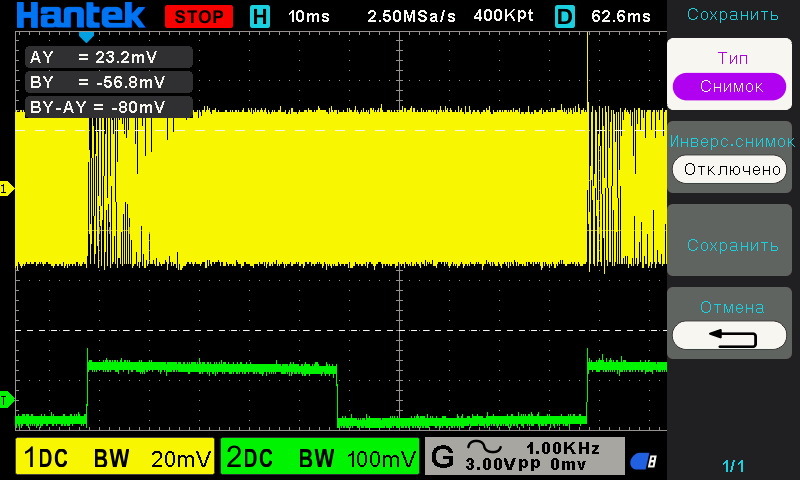
Task: Click the 1/1 page indicator
Action: tap(733, 466)
